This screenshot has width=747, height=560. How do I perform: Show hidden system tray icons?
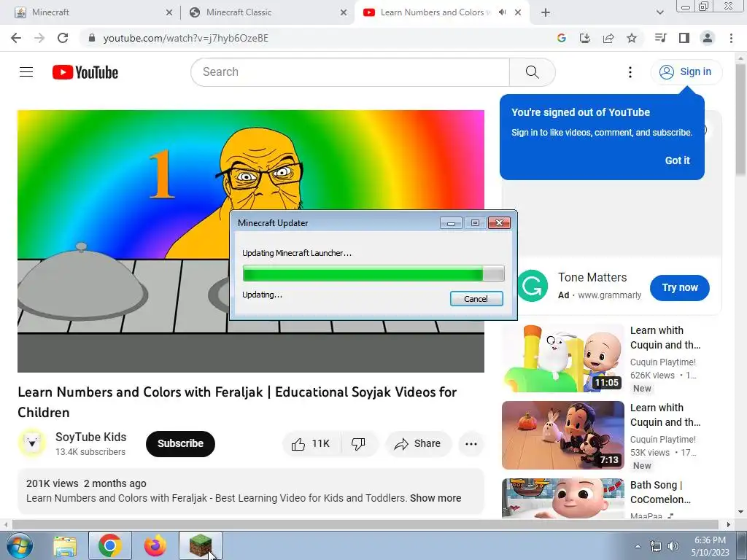[638, 546]
